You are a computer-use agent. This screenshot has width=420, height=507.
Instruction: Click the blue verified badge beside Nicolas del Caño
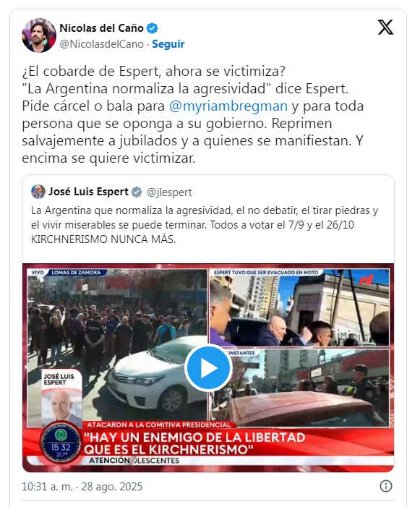tap(153, 28)
